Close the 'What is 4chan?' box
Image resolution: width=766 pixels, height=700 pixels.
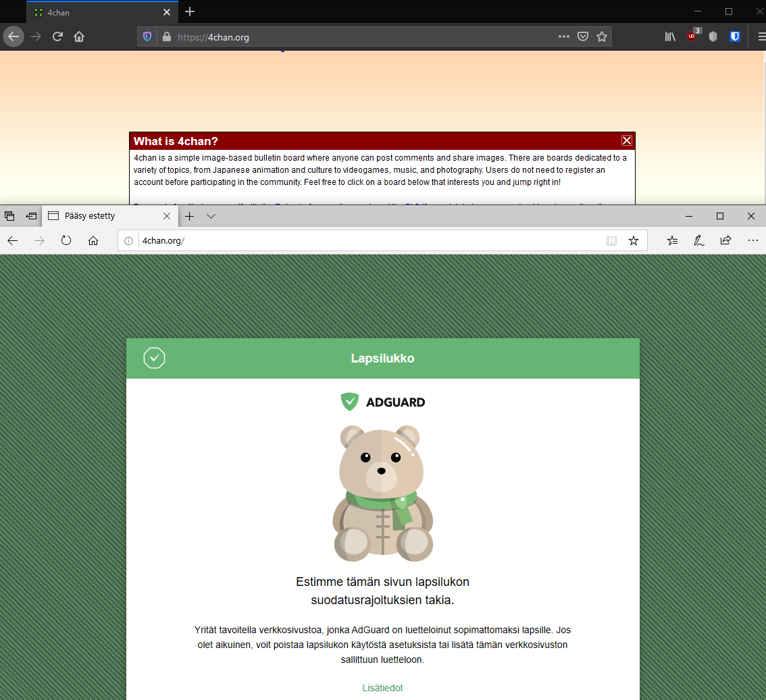[627, 140]
